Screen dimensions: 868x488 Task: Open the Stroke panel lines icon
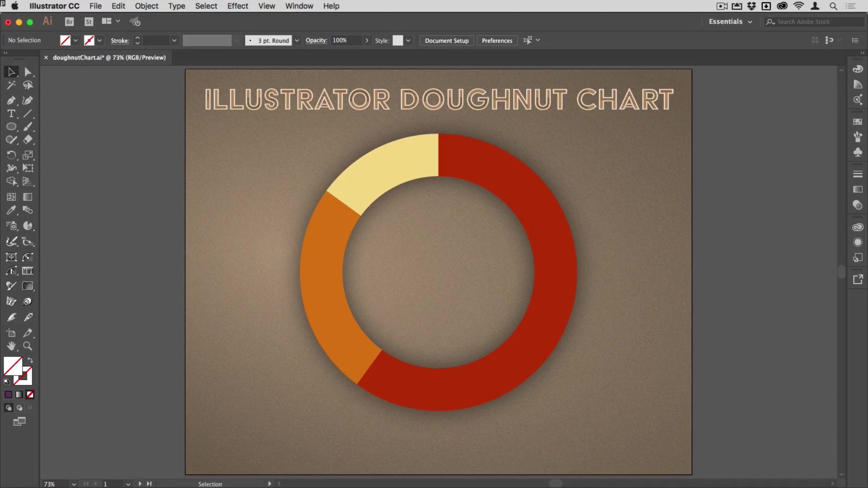coord(858,174)
